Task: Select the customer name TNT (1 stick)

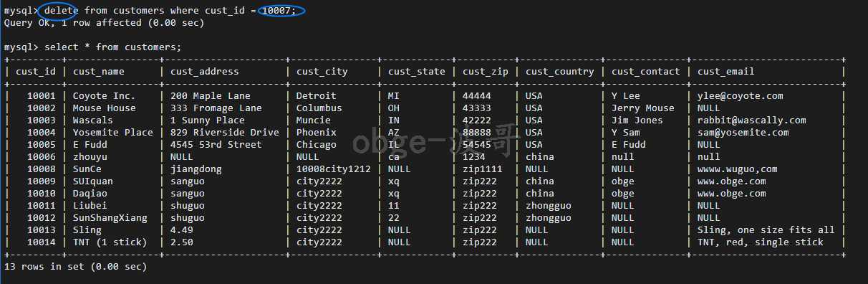Action: tap(110, 242)
